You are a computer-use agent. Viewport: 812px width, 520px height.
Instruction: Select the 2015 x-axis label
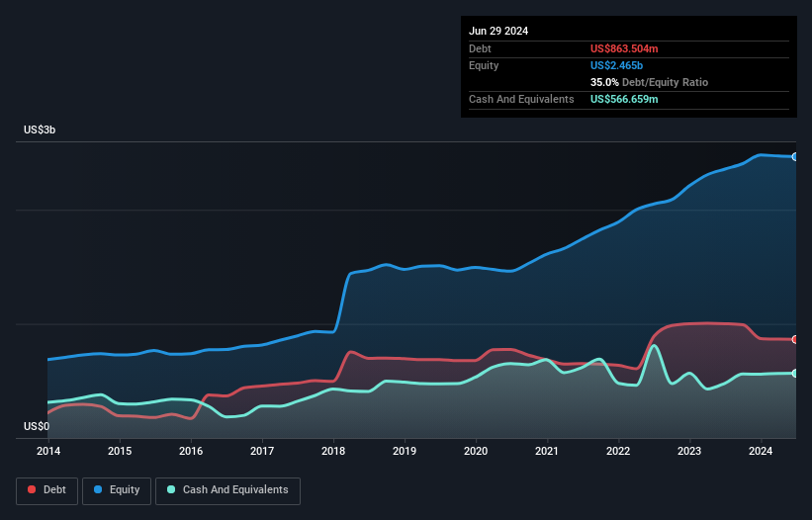pyautogui.click(x=120, y=451)
